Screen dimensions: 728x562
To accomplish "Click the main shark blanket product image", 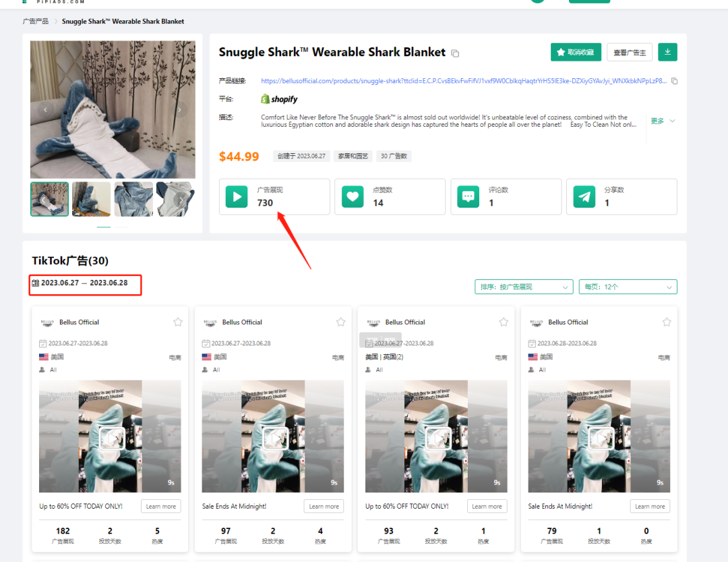I will pos(113,110).
